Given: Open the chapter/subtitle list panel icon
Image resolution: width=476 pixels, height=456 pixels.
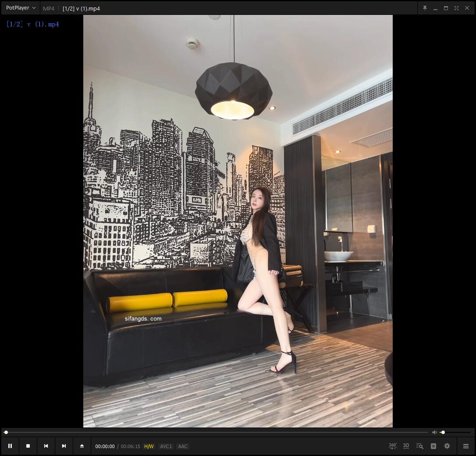Looking at the screenshot, I should [x=433, y=446].
